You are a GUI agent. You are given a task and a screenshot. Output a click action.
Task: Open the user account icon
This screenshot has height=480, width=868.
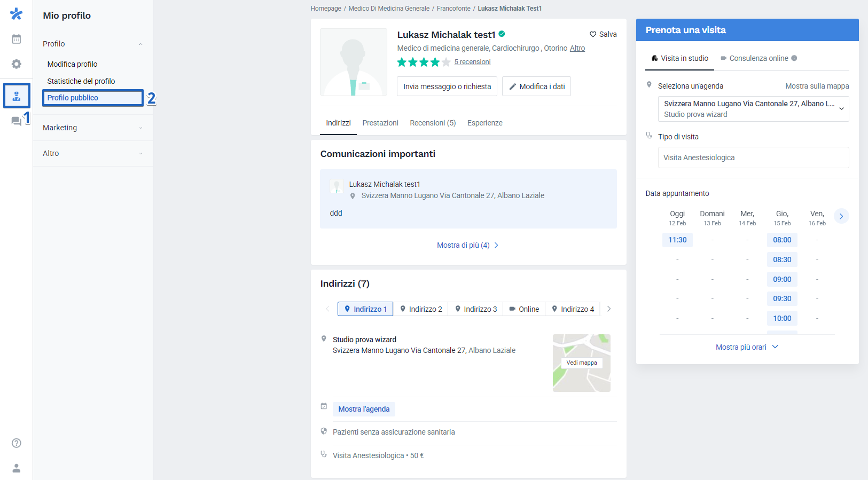click(17, 468)
